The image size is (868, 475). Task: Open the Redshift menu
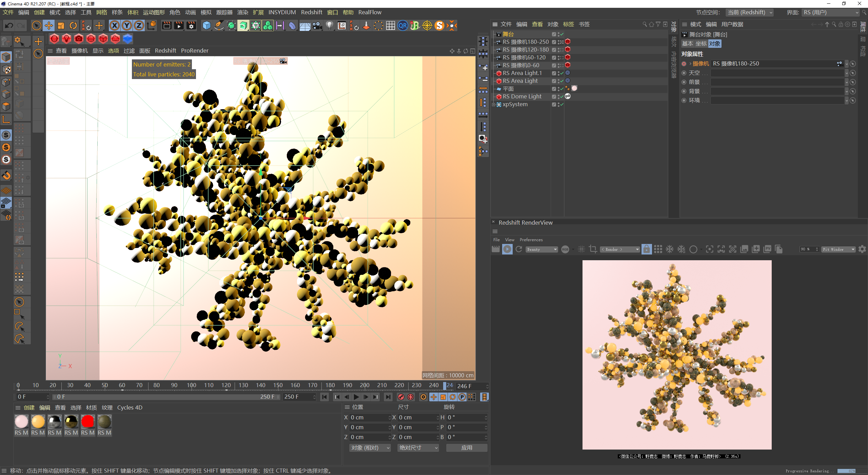pos(312,12)
